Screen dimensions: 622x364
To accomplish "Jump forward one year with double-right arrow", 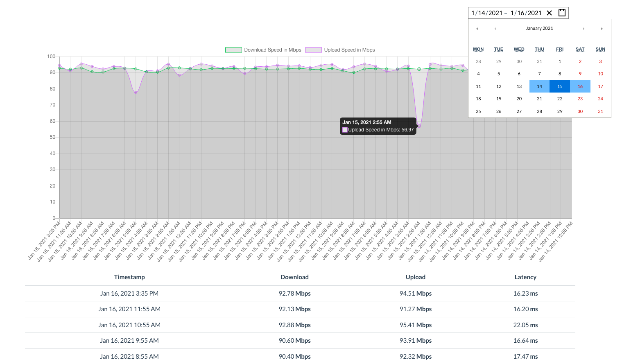I will tap(602, 29).
